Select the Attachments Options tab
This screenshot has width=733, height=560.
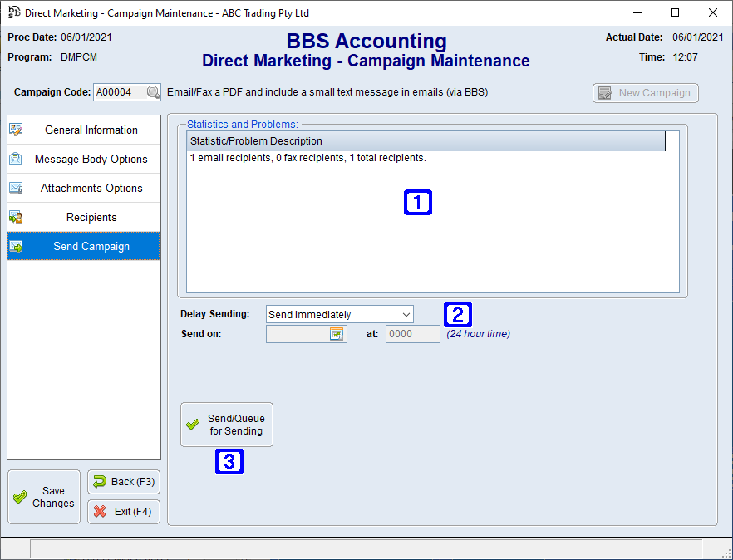(x=91, y=188)
